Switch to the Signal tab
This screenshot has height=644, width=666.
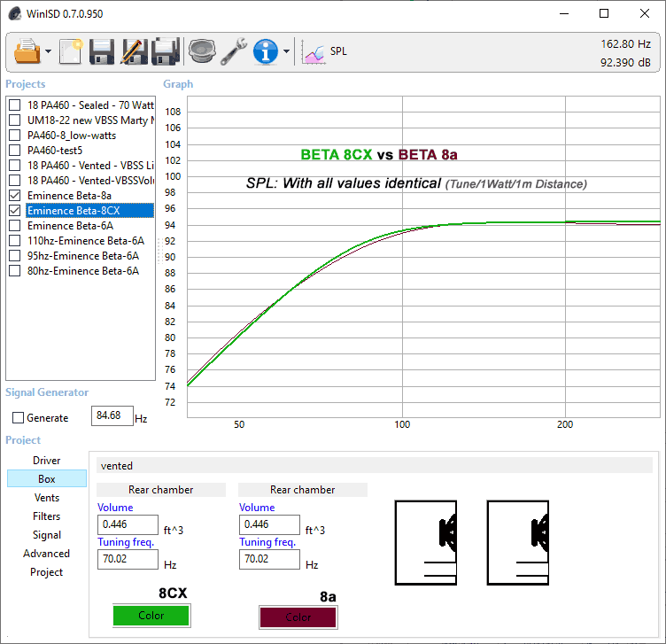pos(47,535)
